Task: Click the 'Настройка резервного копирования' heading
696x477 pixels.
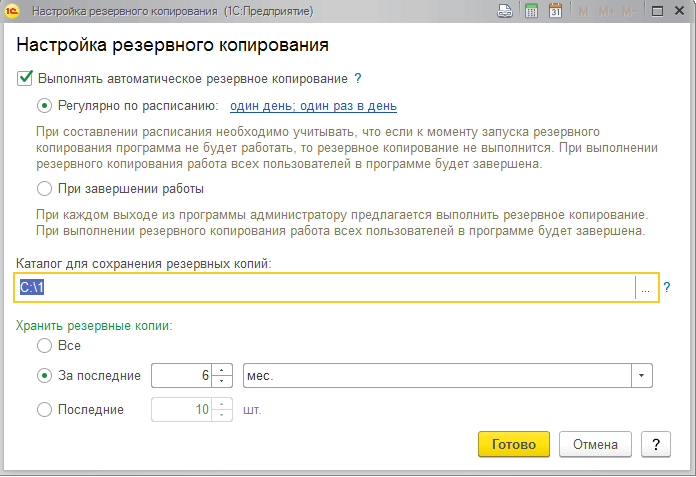Action: point(172,45)
